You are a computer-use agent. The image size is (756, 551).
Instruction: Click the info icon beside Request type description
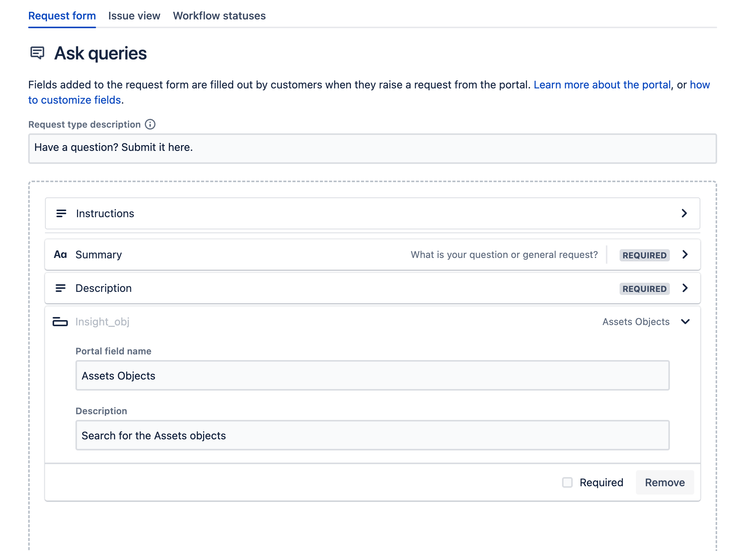coord(150,124)
